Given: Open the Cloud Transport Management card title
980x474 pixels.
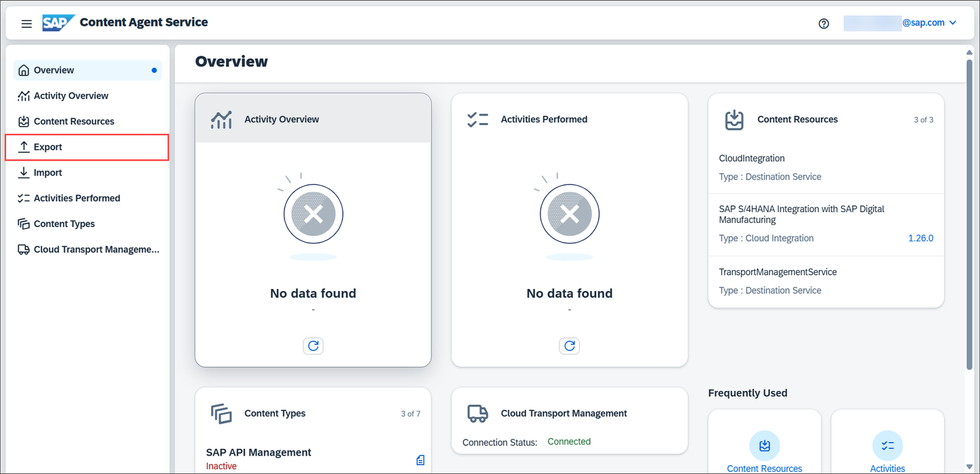Looking at the screenshot, I should (x=564, y=413).
